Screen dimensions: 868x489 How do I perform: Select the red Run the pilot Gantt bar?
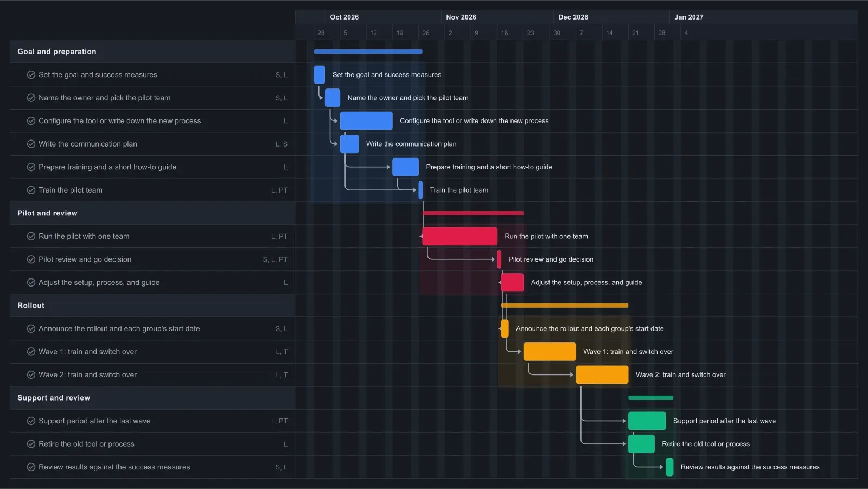[x=460, y=236]
